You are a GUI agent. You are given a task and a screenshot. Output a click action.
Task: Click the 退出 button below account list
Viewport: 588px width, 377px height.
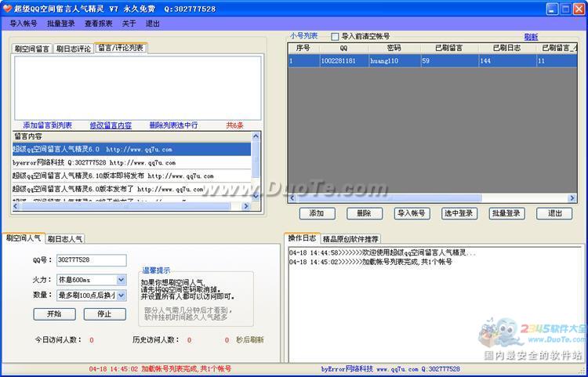(x=554, y=213)
